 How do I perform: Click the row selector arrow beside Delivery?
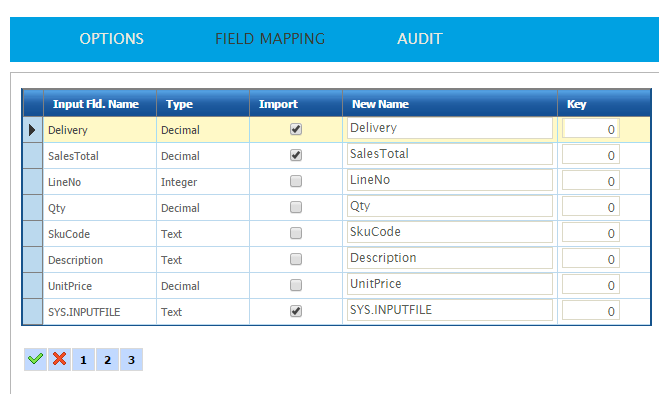(x=32, y=130)
